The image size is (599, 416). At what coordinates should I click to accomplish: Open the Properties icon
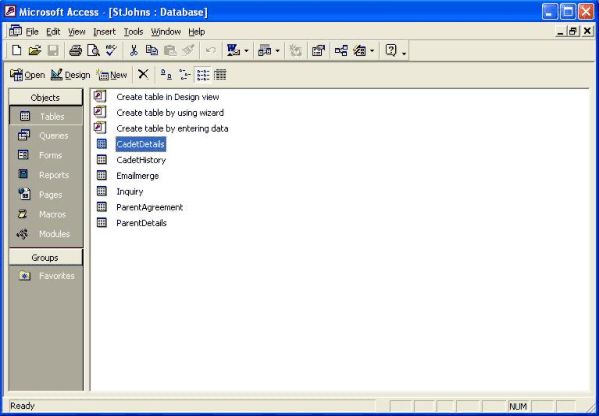point(318,50)
